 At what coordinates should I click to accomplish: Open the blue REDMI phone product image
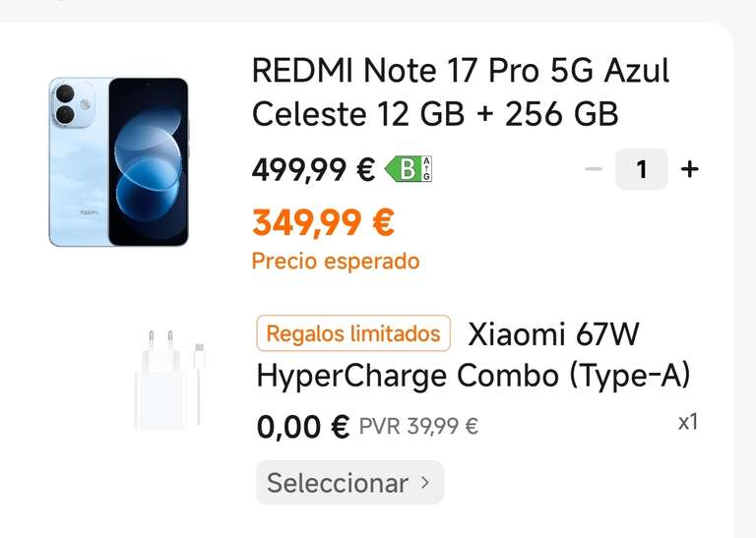click(x=118, y=162)
